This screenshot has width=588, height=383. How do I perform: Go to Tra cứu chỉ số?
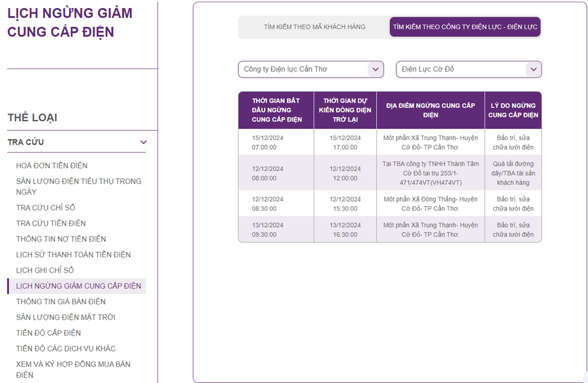pyautogui.click(x=45, y=207)
